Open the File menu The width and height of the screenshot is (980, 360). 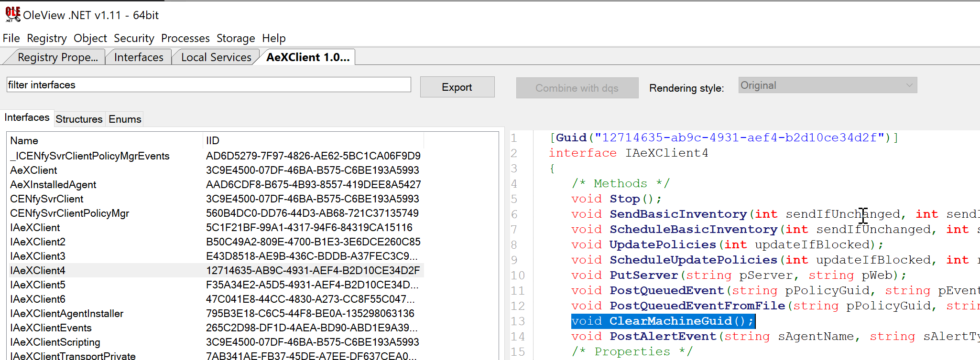pos(11,38)
